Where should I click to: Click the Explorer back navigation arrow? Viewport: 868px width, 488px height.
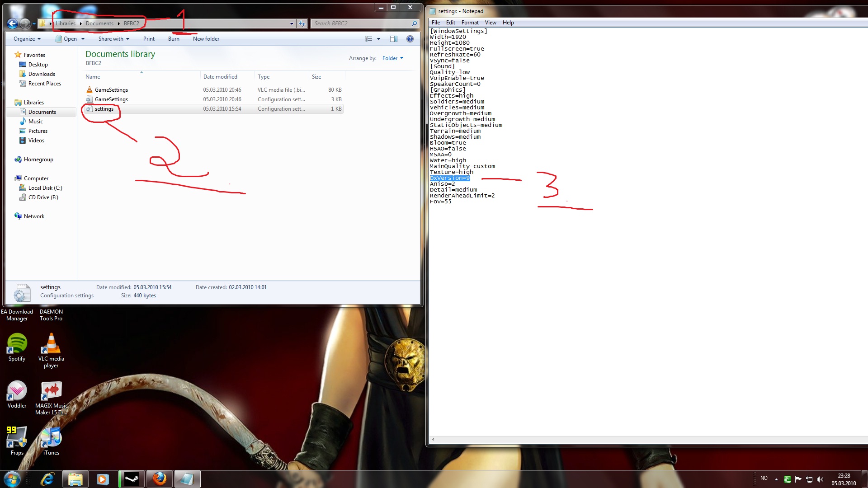[12, 23]
